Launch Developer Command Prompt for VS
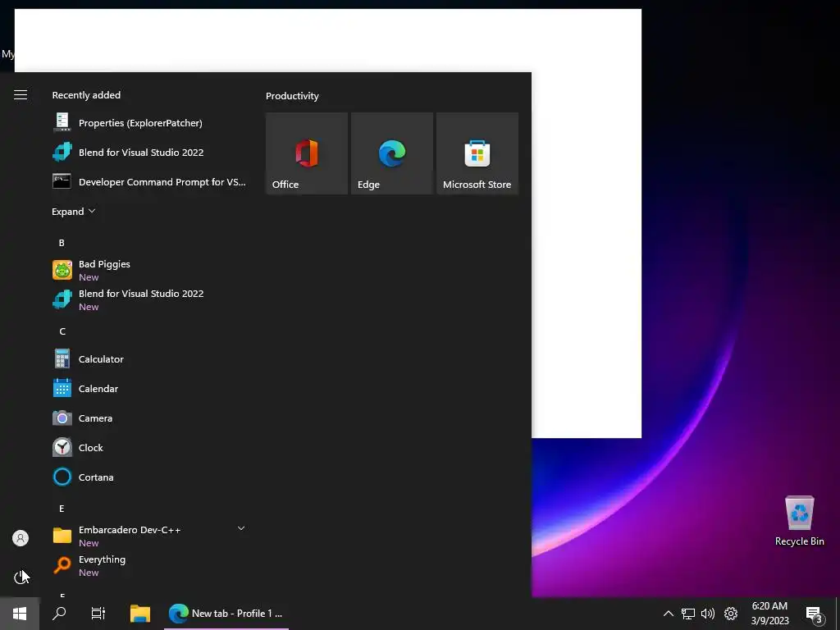The height and width of the screenshot is (630, 840). click(149, 181)
